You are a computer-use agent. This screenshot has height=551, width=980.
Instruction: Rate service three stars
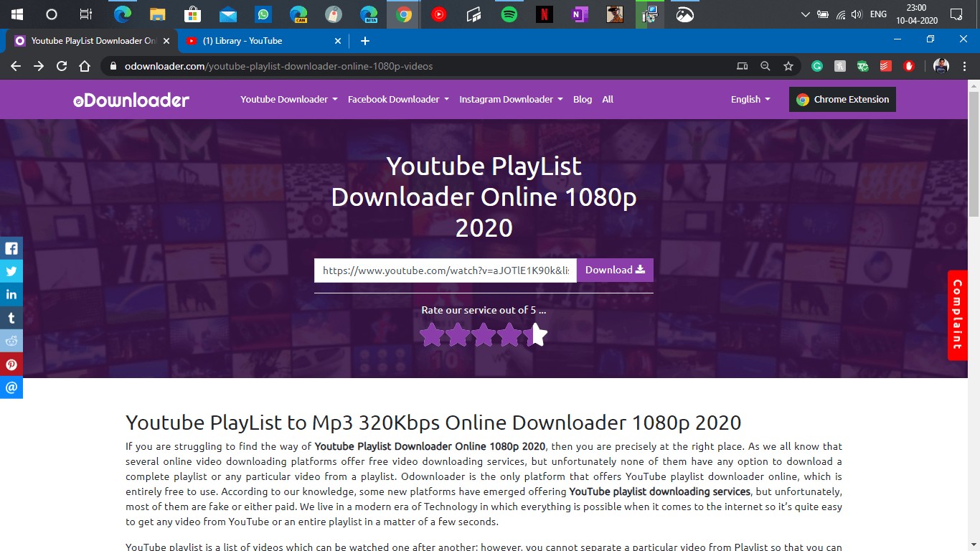click(484, 334)
